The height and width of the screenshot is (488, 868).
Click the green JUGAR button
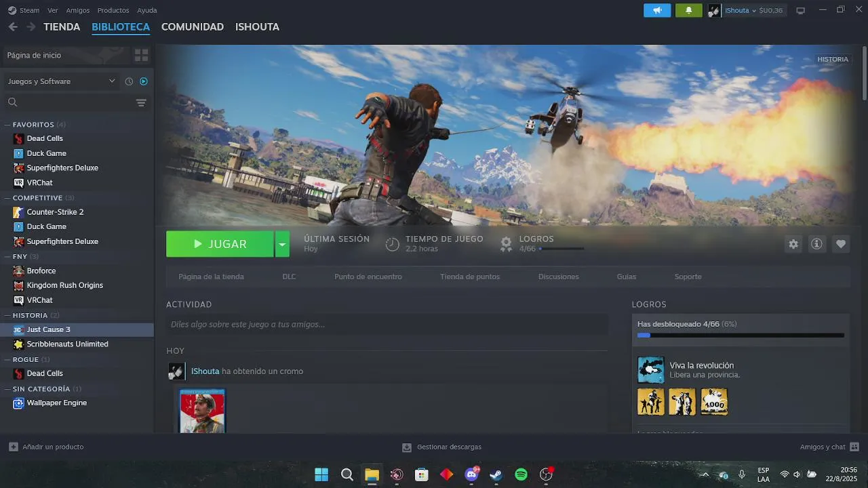click(x=220, y=244)
